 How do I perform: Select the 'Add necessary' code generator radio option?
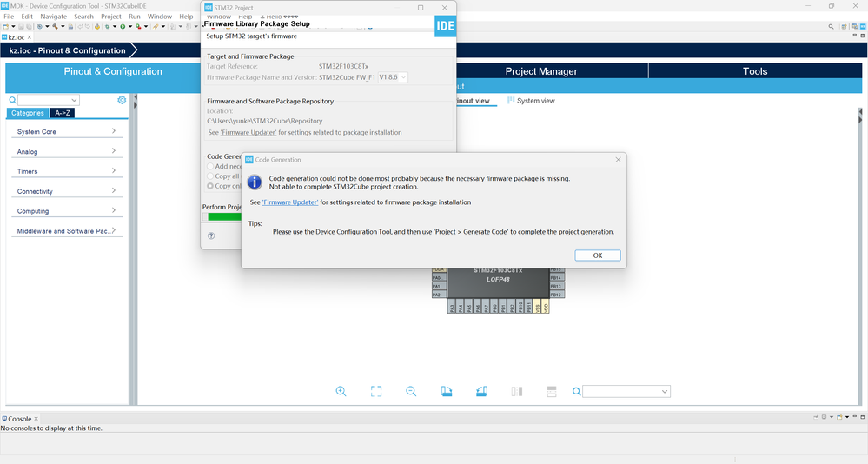click(210, 166)
